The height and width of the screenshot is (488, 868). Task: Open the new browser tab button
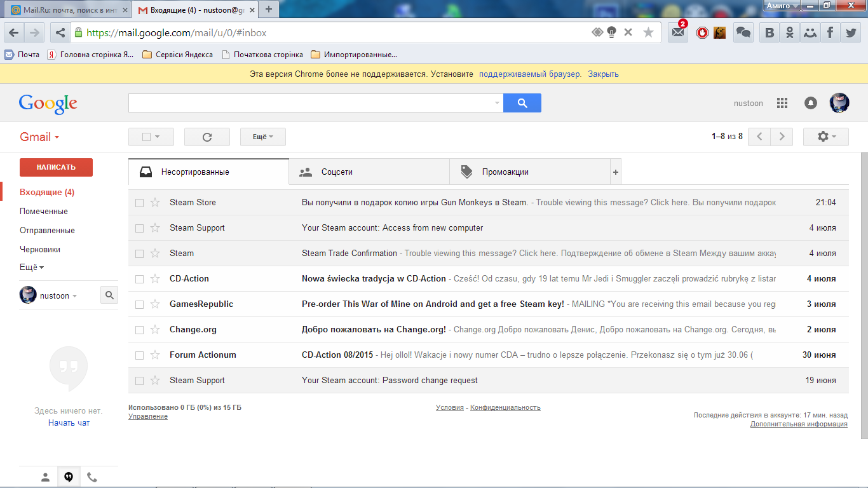coord(269,9)
